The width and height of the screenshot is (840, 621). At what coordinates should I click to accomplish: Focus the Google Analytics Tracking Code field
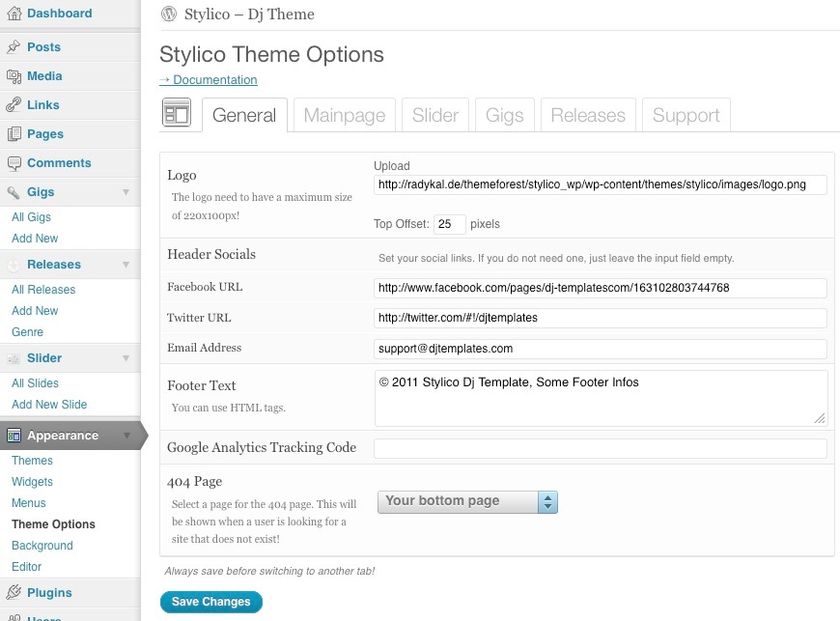600,448
